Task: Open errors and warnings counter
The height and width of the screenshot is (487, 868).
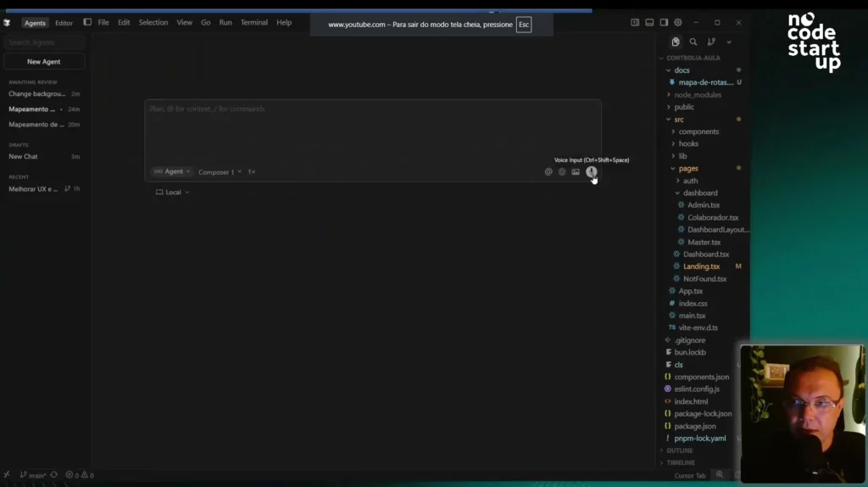Action: click(80, 475)
